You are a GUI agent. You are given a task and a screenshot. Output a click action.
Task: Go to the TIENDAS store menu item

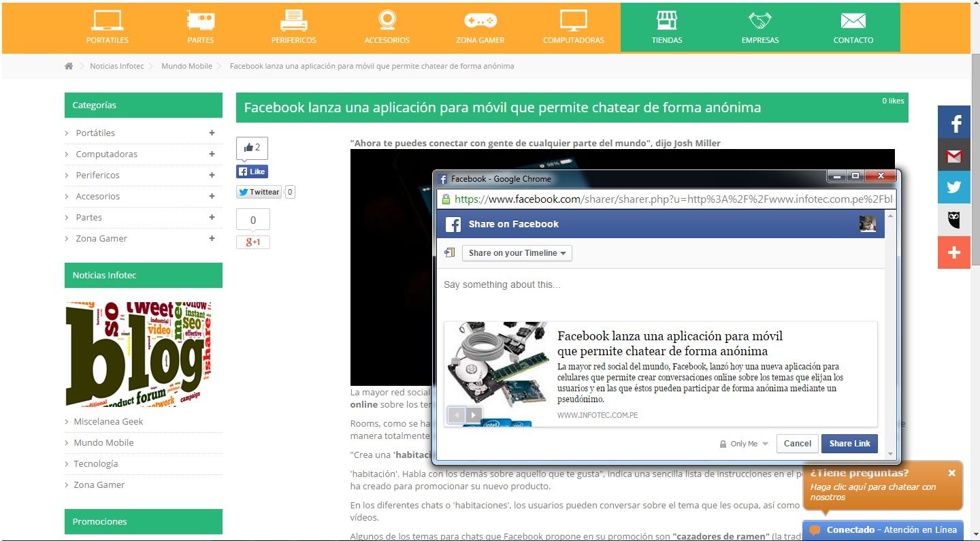[x=667, y=27]
